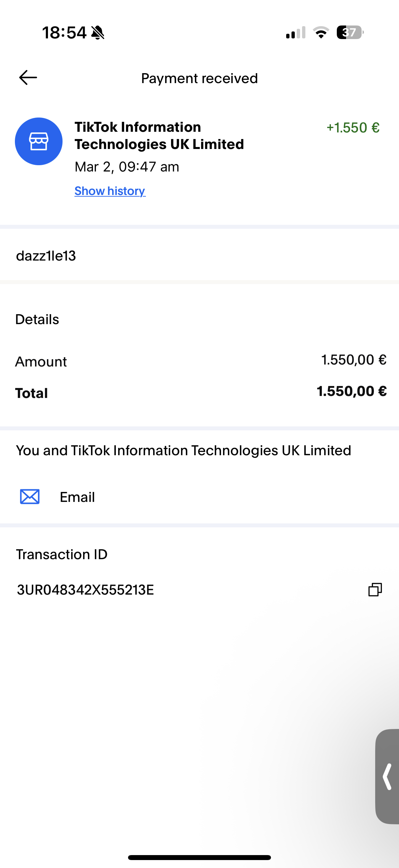This screenshot has height=868, width=399.
Task: Tap the green +1.550 € amount
Action: [353, 128]
